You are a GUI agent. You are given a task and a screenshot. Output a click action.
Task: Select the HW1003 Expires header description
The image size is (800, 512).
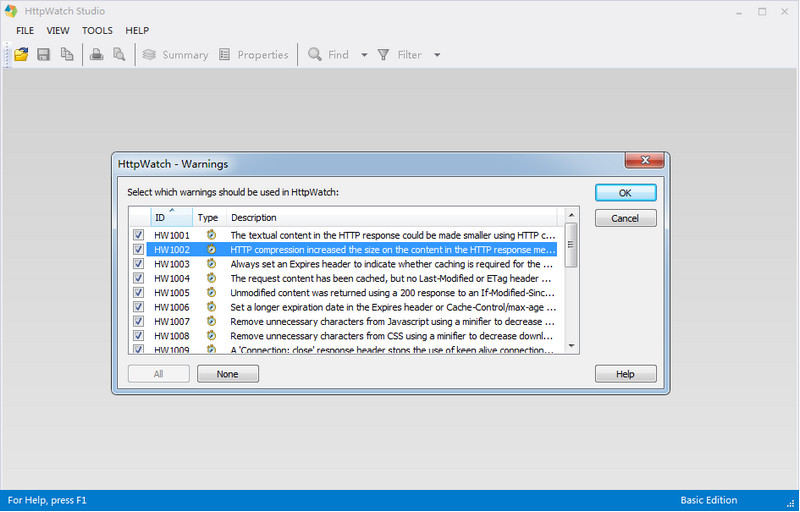point(392,264)
